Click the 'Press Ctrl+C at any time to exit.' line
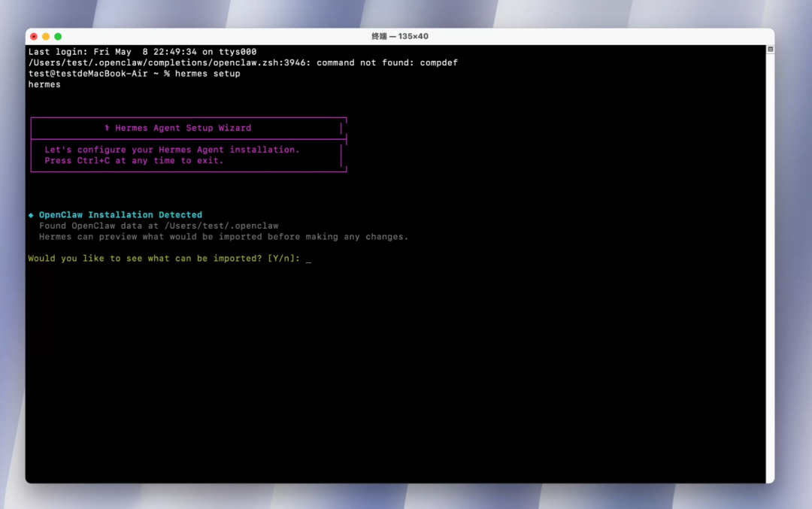The image size is (812, 509). 134,160
